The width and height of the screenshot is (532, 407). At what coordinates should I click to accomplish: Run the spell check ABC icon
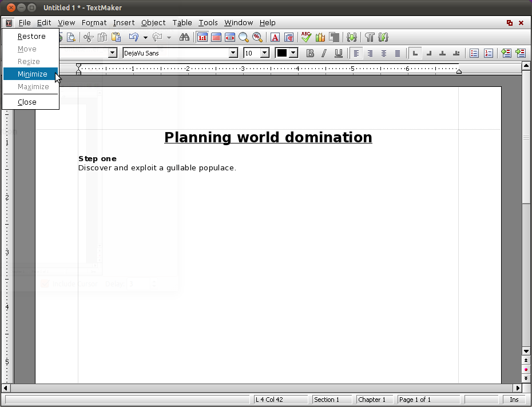pos(306,38)
